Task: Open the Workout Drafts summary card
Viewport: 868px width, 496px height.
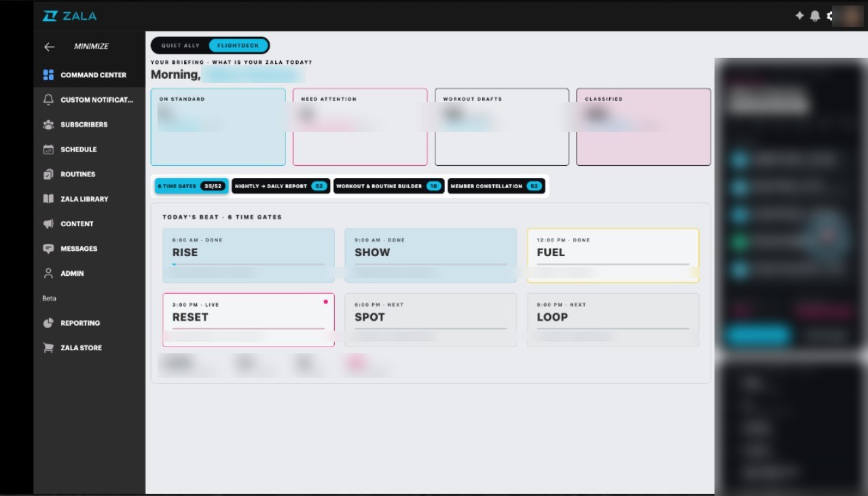Action: [502, 127]
